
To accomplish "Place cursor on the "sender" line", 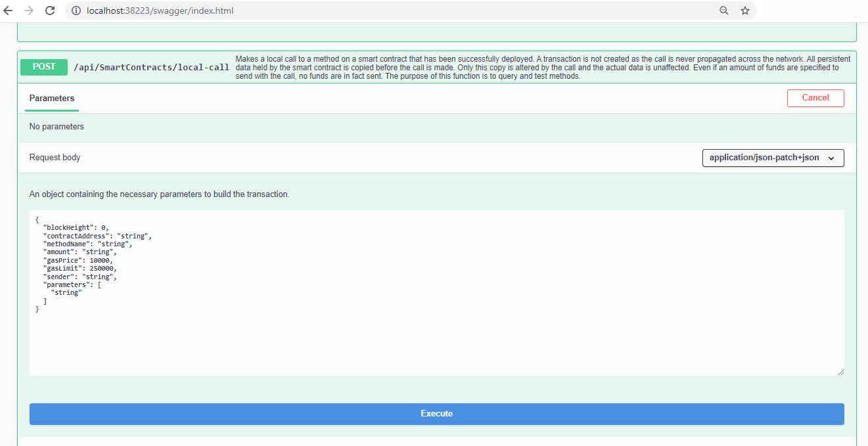I will click(80, 277).
